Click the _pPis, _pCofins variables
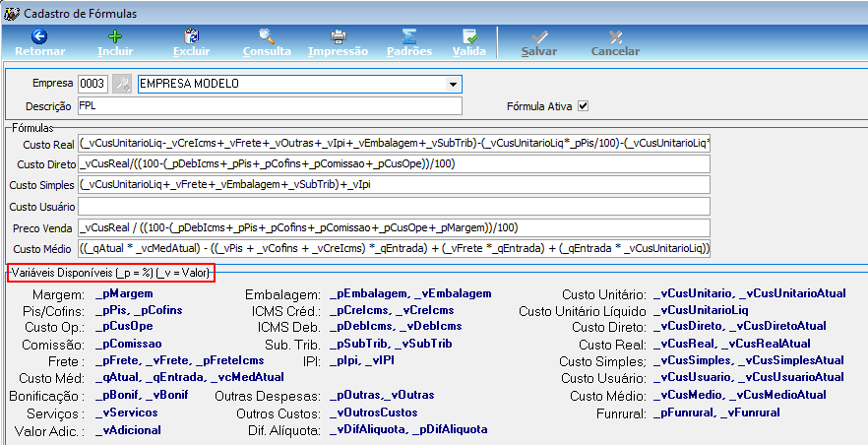The height and width of the screenshot is (445, 868). [139, 310]
